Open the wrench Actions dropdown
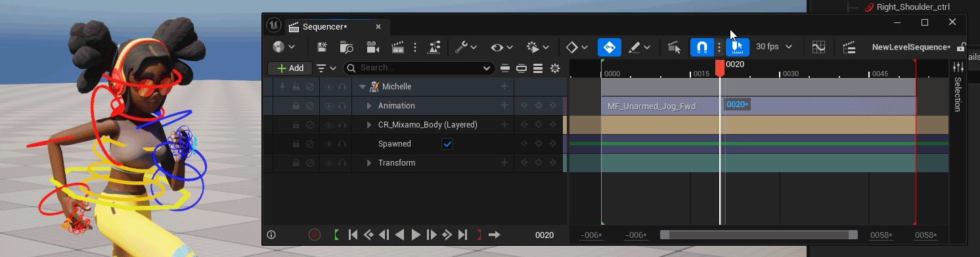Screen dimensions: 980x257 pos(466,47)
